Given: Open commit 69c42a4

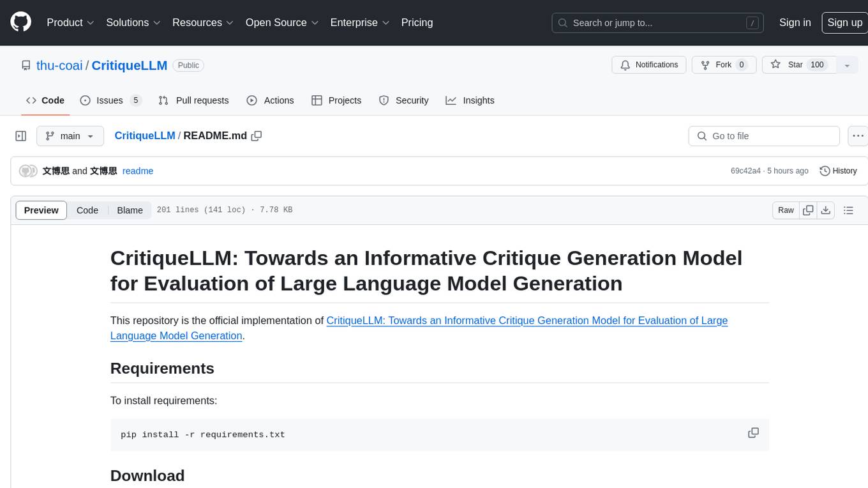Looking at the screenshot, I should point(745,171).
